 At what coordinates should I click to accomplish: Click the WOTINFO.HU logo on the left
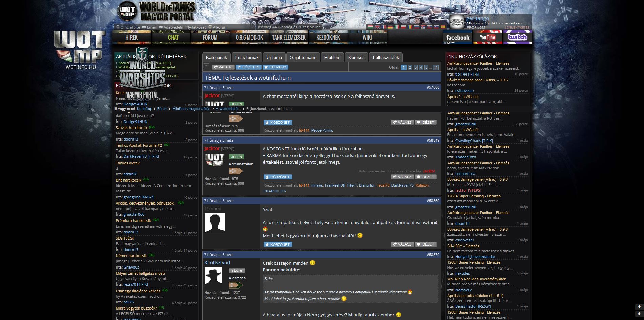(80, 50)
